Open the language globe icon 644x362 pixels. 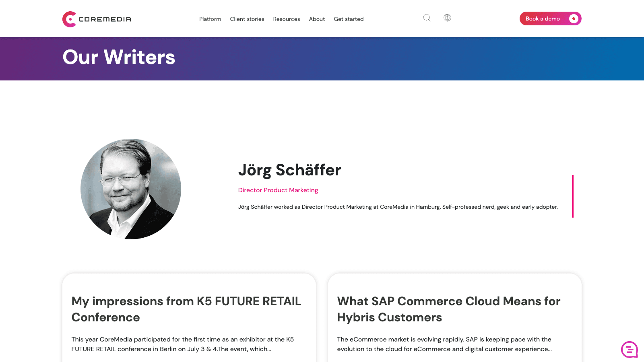(x=447, y=18)
